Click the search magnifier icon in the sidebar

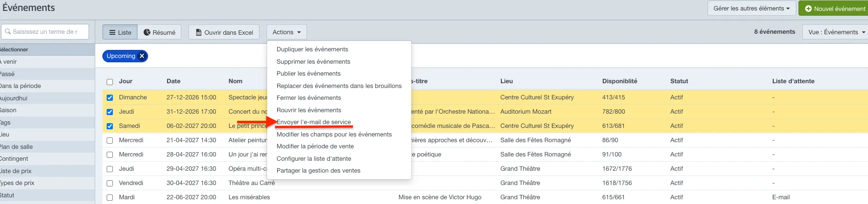(8, 32)
